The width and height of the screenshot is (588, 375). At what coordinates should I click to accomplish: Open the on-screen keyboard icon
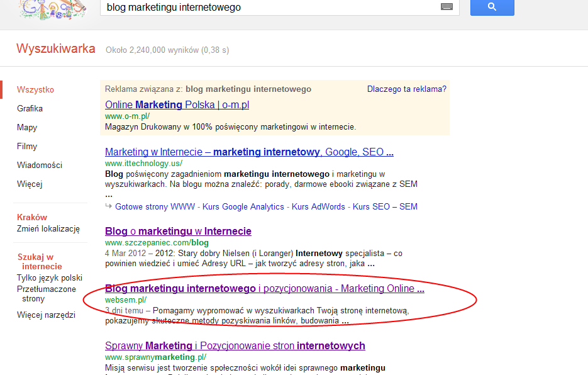tap(447, 7)
